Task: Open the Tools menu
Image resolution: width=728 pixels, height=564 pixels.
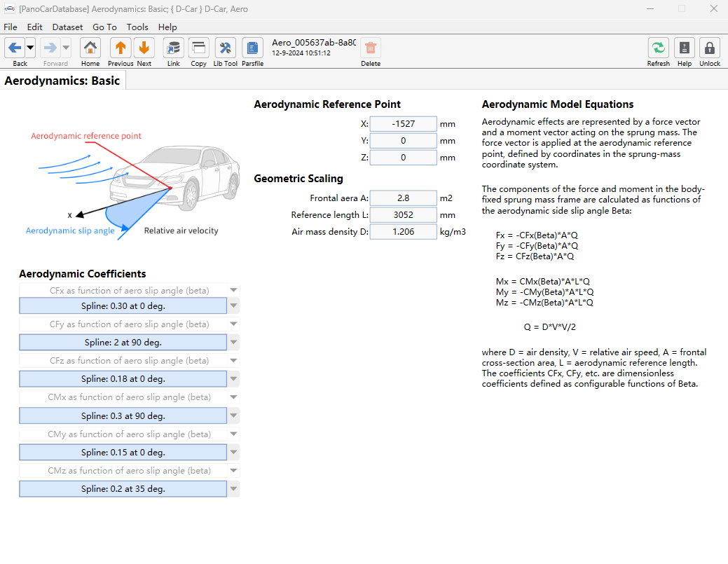Action: 137,27
